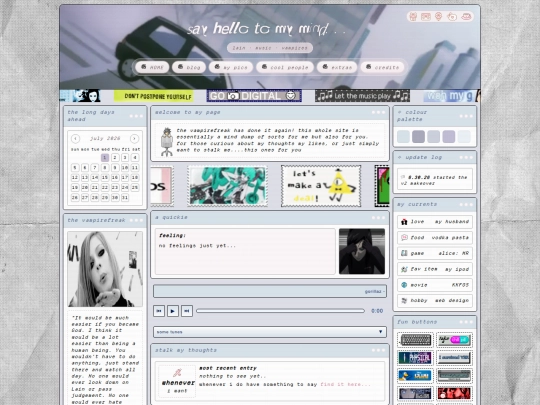Click the pink and teal pill fun button
This screenshot has width=540, height=405.
click(454, 340)
